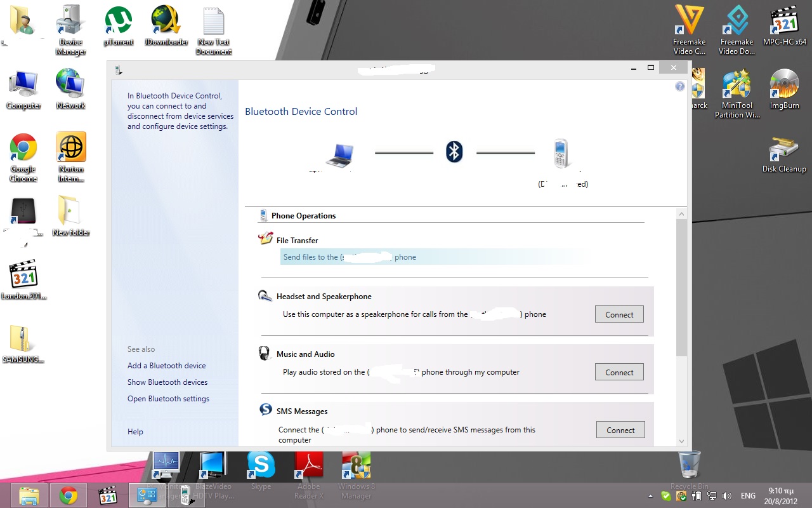Connect SMS Messages service
This screenshot has width=812, height=508.
(620, 430)
